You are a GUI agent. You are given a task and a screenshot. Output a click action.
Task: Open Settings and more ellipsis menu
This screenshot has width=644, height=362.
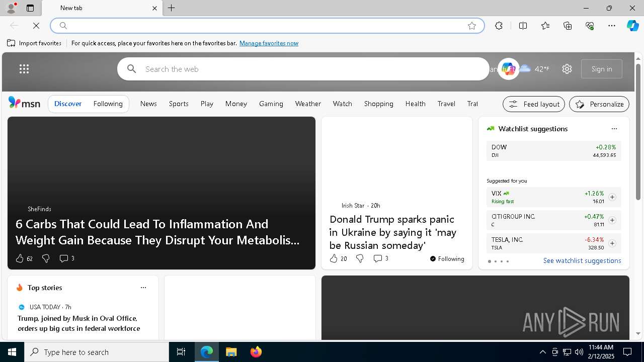pyautogui.click(x=612, y=26)
